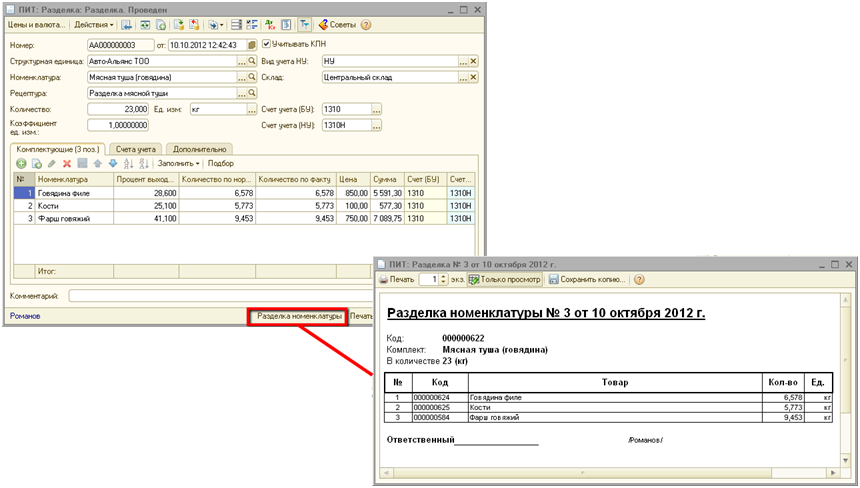This screenshot has width=860, height=488.
Task: Adjust the print copies spinner
Action: (443, 280)
